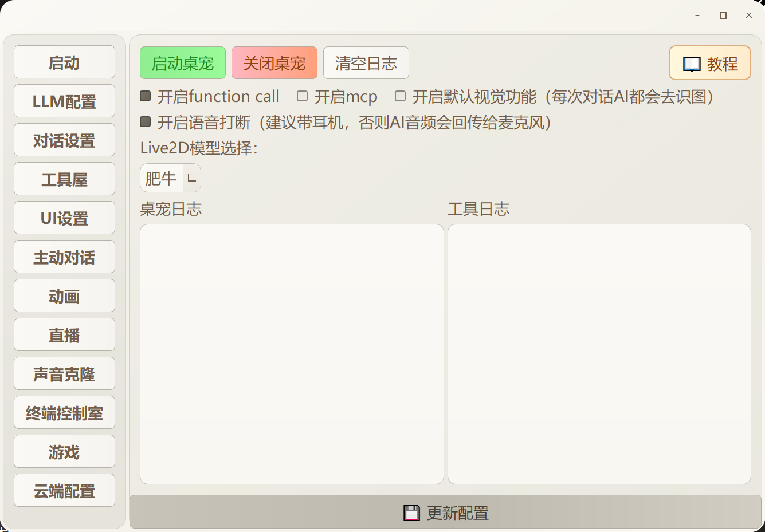Open the 终端控制室 section
Image resolution: width=765 pixels, height=532 pixels.
(x=64, y=412)
